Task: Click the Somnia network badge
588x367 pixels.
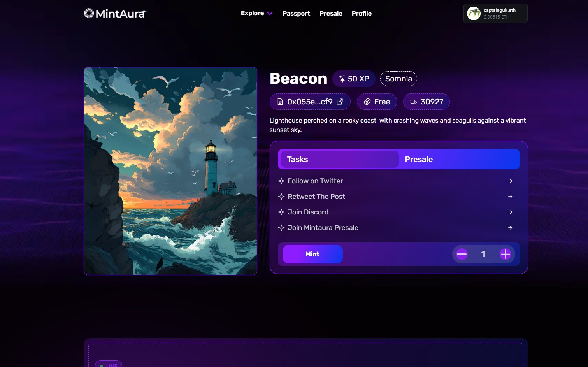Action: 398,79
